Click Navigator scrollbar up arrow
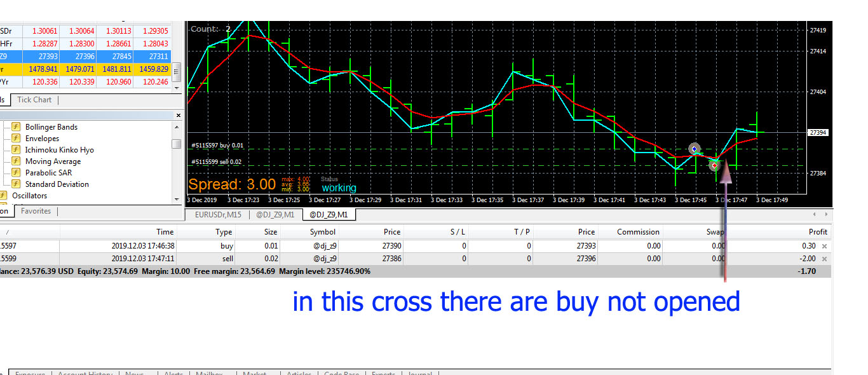The height and width of the screenshot is (375, 868). coord(177,127)
